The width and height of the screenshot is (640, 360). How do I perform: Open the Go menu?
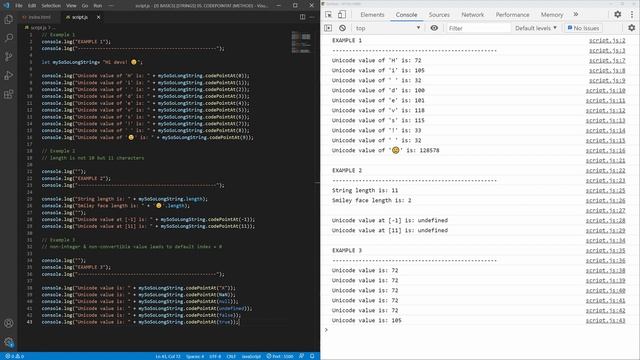pyautogui.click(x=85, y=6)
